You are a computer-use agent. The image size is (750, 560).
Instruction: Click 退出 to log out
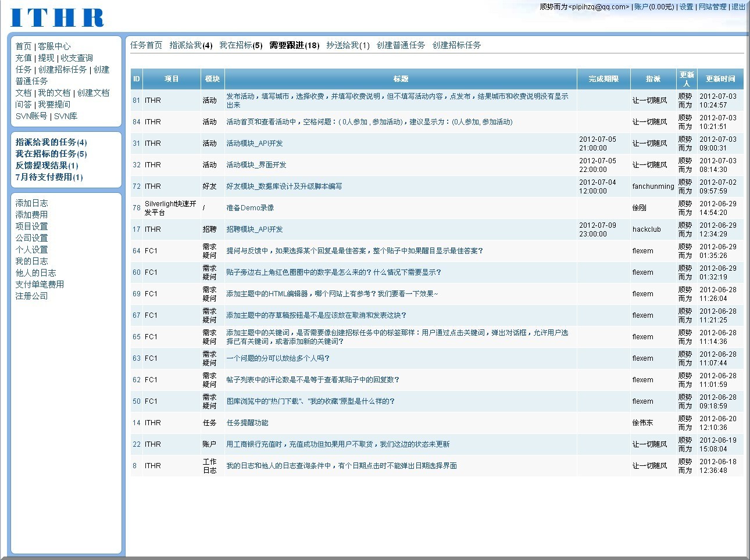tap(738, 7)
